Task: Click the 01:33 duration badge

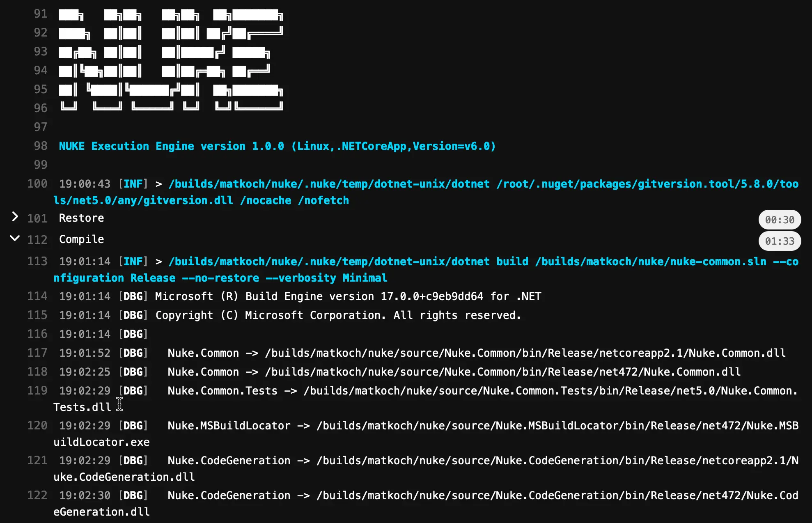Action: tap(780, 241)
